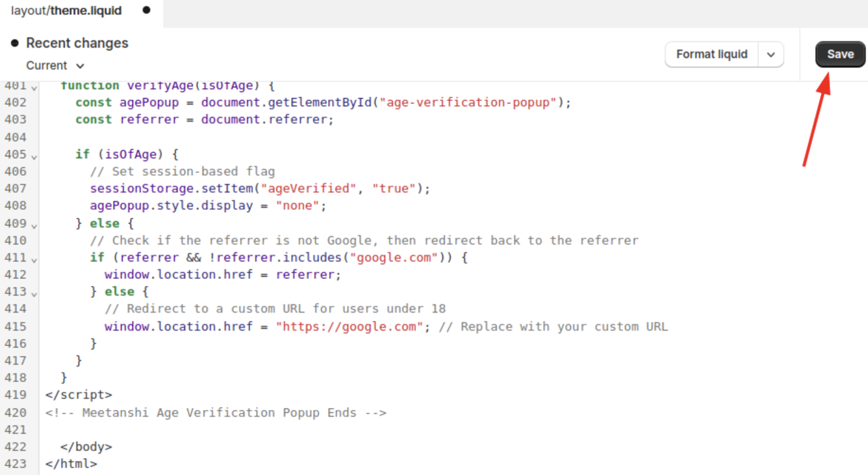Click line number 407 in gutter
Image resolution: width=868 pixels, height=475 pixels.
coord(15,188)
